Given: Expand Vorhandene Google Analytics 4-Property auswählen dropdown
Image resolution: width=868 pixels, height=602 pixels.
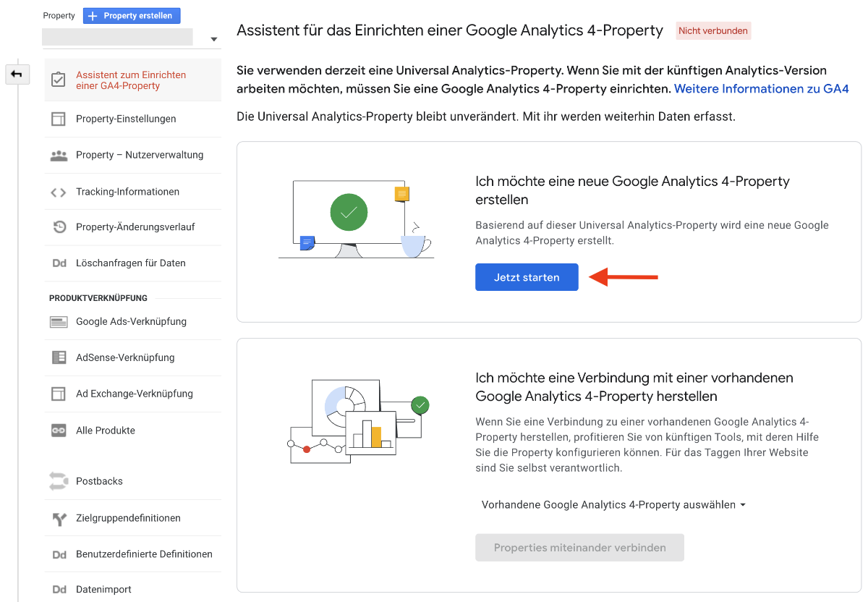Looking at the screenshot, I should (x=614, y=505).
